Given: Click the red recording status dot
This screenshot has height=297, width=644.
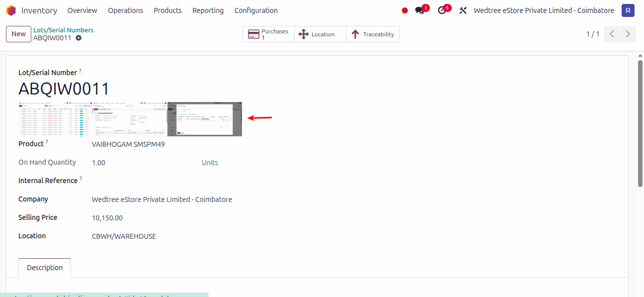Looking at the screenshot, I should (x=404, y=10).
